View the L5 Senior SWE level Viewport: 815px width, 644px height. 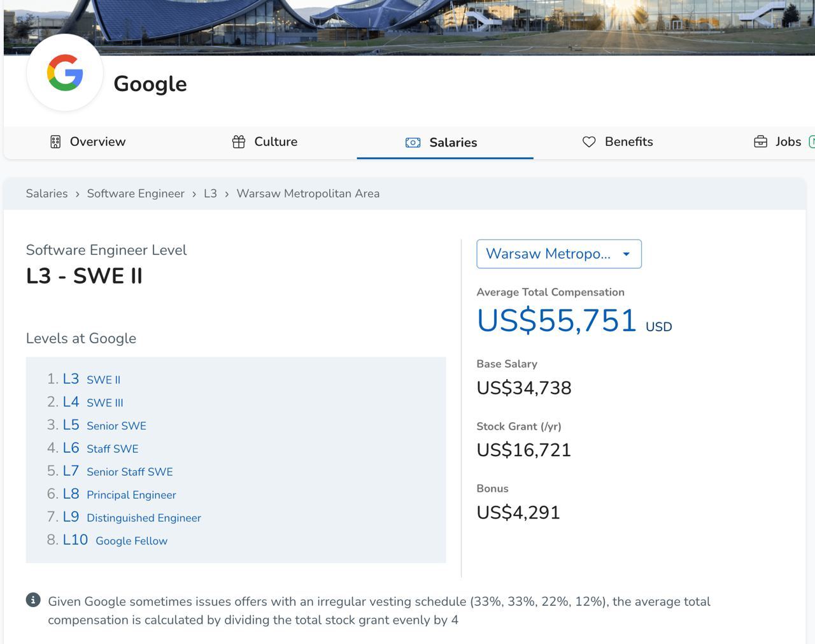coord(104,425)
